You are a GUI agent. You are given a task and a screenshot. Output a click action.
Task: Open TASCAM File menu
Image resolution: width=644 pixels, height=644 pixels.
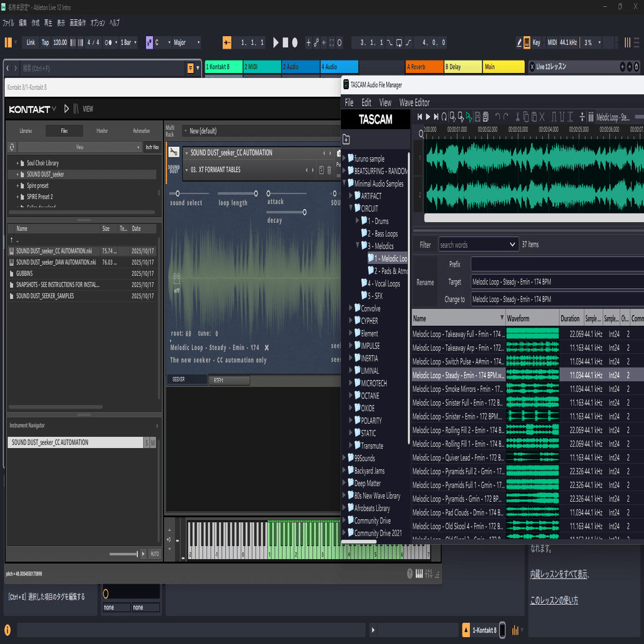point(349,103)
